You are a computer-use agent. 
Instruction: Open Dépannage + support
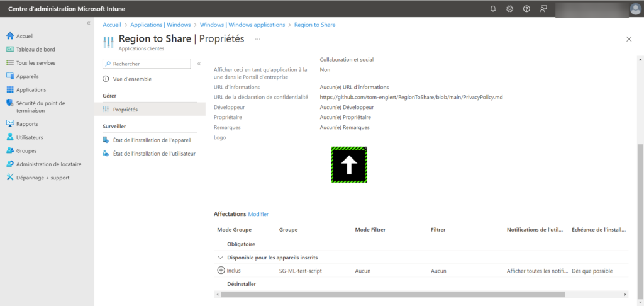tap(42, 178)
